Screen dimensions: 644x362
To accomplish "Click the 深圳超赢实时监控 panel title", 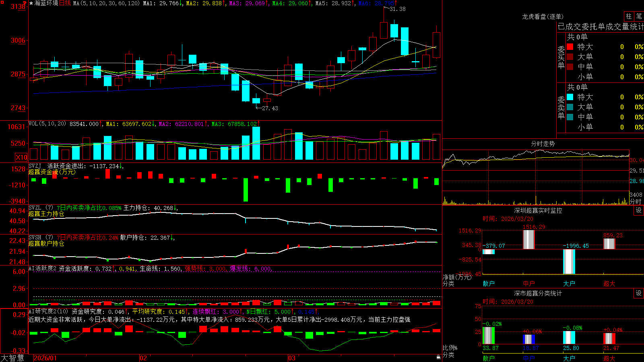I will pyautogui.click(x=538, y=210).
